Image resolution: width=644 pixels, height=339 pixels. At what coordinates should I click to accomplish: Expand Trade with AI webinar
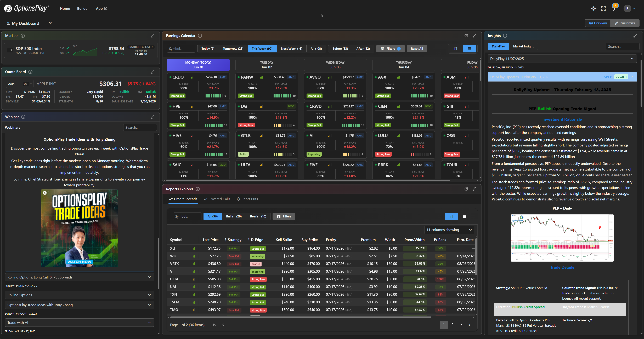(x=80, y=323)
